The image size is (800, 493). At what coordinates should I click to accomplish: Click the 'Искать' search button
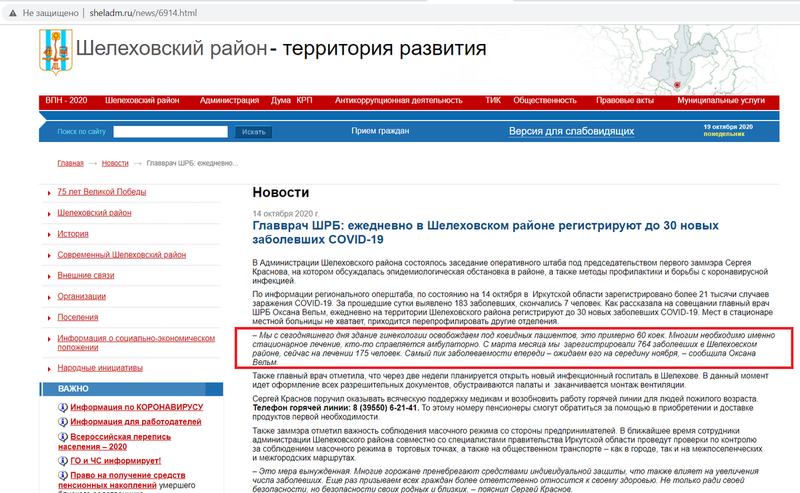[254, 132]
